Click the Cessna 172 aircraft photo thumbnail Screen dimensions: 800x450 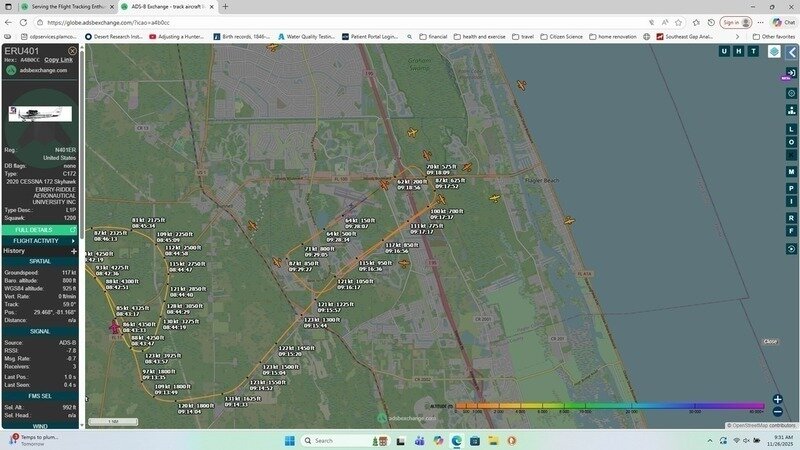(x=40, y=114)
